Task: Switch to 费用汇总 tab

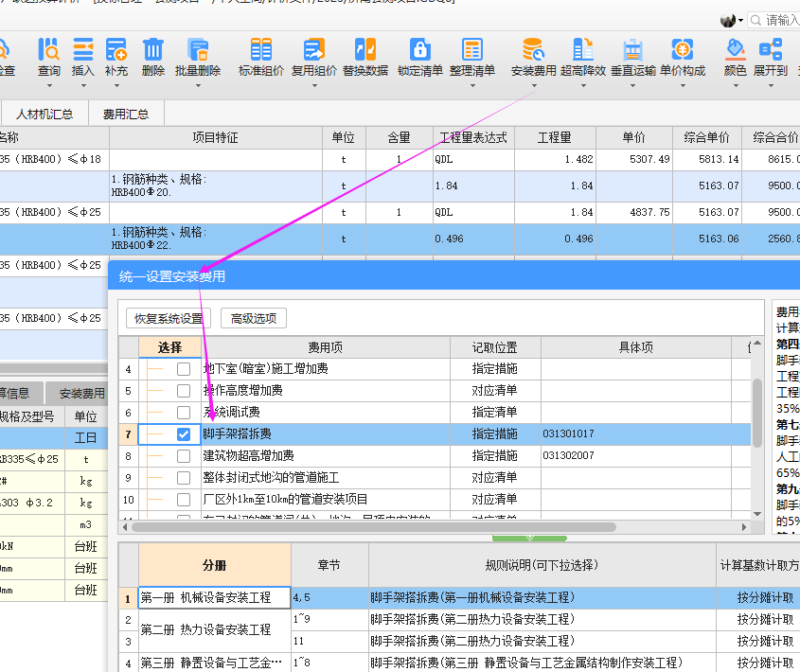Action: (x=126, y=114)
